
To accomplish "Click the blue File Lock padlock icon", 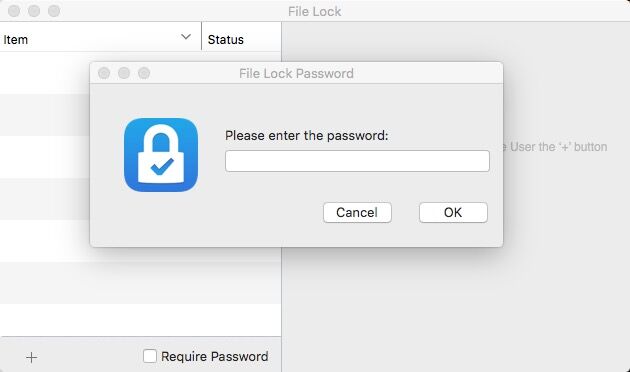I will point(161,155).
